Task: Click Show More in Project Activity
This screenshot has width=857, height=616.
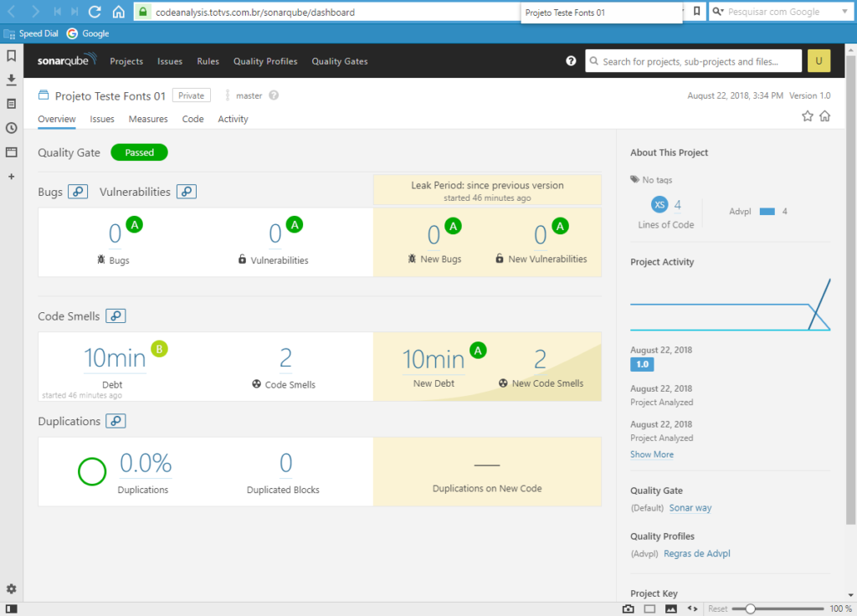Action: (x=651, y=454)
